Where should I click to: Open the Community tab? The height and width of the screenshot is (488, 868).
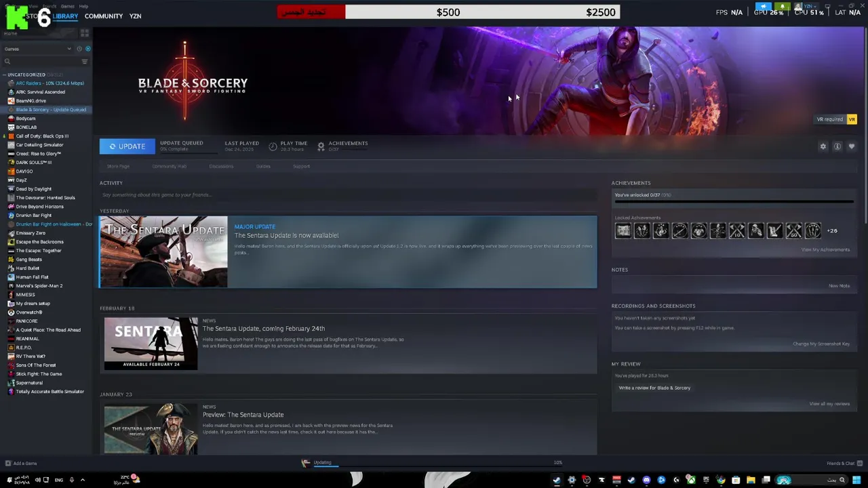click(x=104, y=16)
